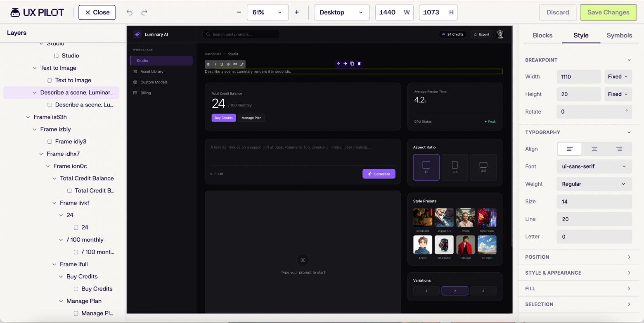Click the Save Changes button
This screenshot has height=323, width=644.
[608, 12]
